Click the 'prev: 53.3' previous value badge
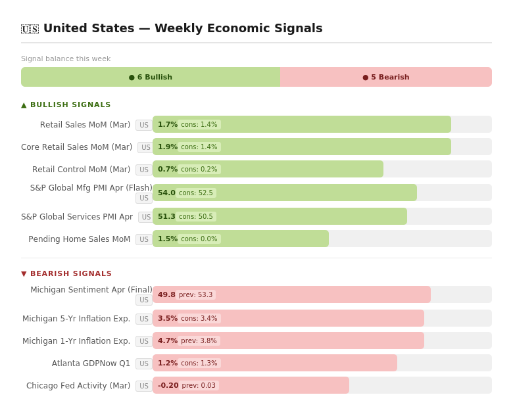Viewport: 513px width, 420px height. [x=196, y=295]
